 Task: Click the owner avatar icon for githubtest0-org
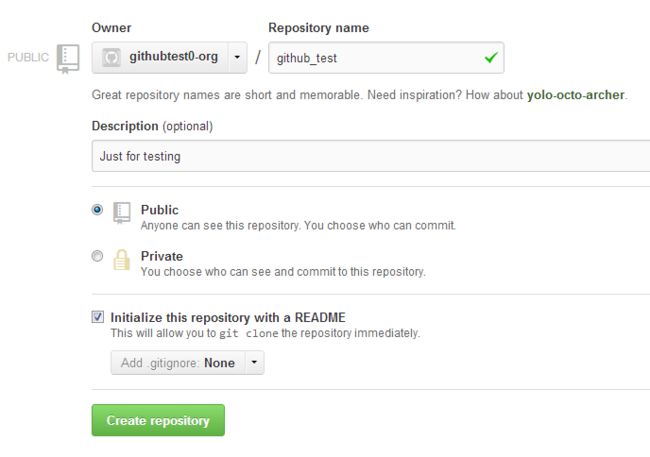coord(111,58)
